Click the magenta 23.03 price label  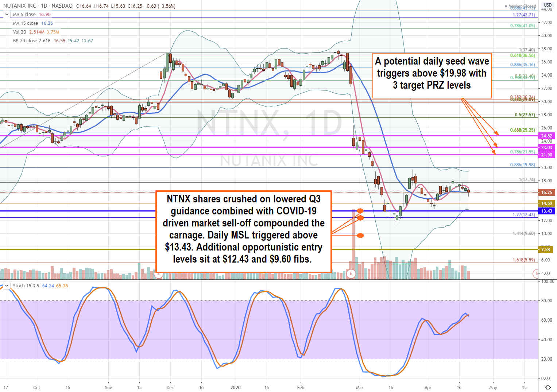tap(546, 148)
